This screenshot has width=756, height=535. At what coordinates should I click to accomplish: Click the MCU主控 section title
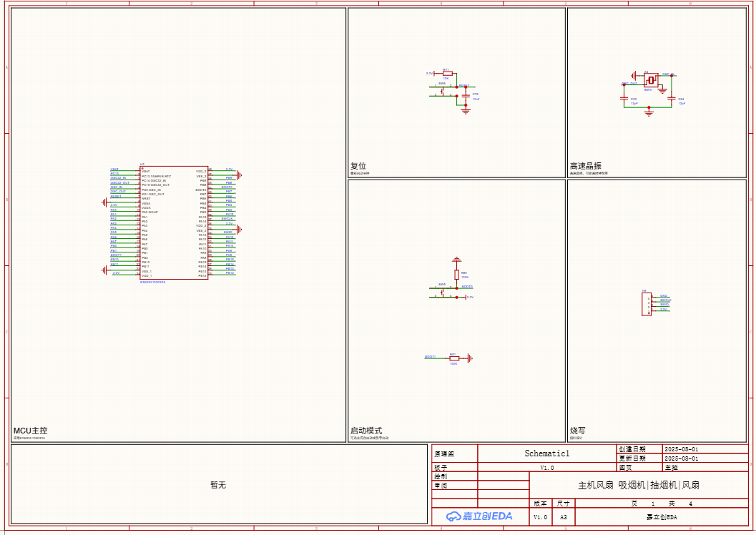(x=30, y=431)
